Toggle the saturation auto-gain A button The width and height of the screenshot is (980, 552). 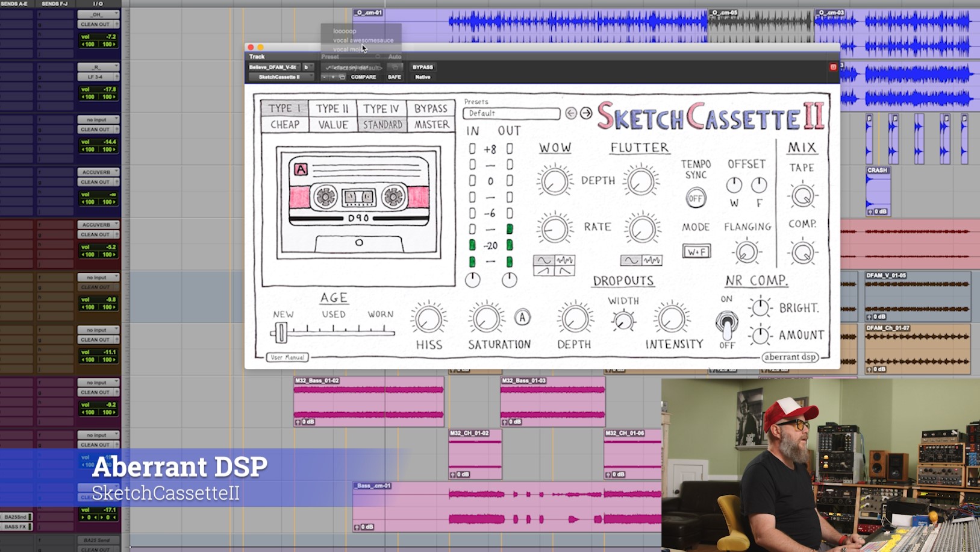pos(522,317)
